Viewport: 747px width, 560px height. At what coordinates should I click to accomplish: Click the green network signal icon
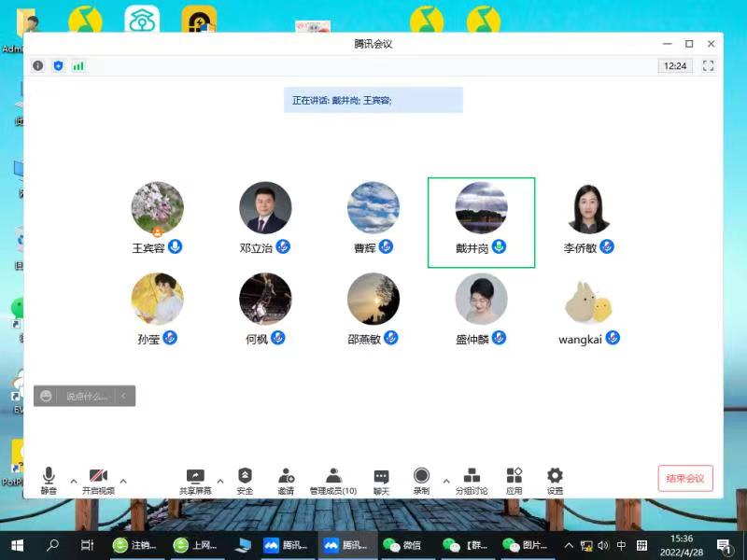click(x=78, y=66)
